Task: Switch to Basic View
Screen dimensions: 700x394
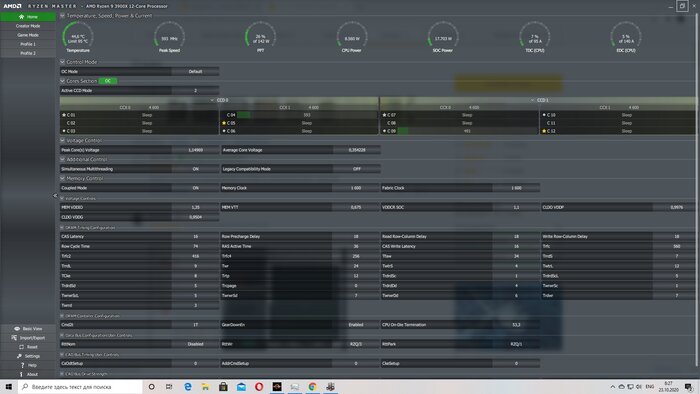Action: [x=28, y=329]
